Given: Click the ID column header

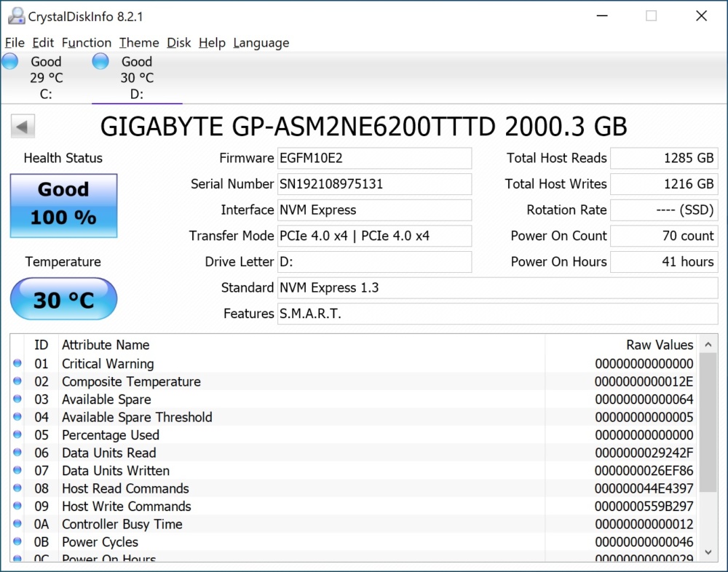Looking at the screenshot, I should [41, 345].
